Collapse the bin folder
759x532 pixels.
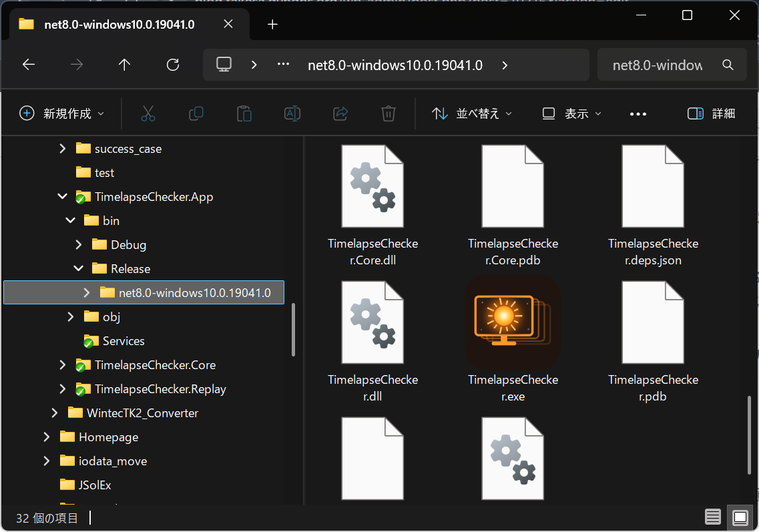[x=71, y=221]
